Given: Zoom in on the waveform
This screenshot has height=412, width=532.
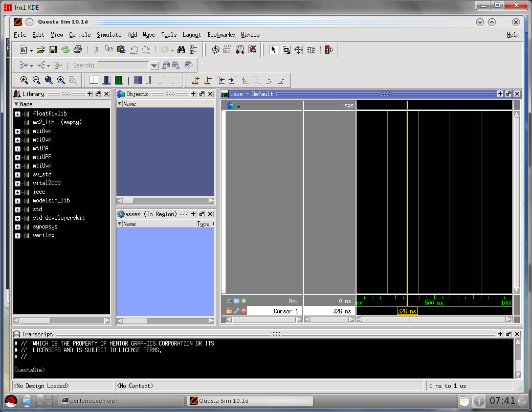Looking at the screenshot, I should coord(24,80).
